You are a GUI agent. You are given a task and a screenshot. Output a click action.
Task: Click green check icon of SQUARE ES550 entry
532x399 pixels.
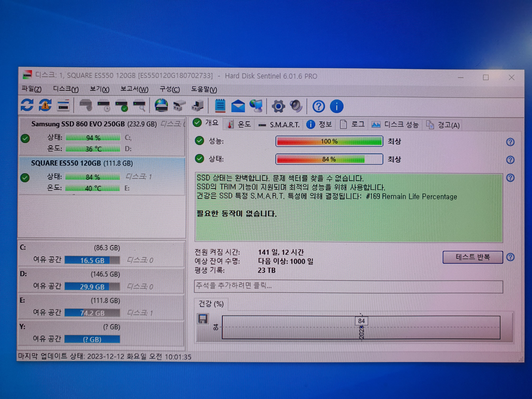pyautogui.click(x=25, y=178)
